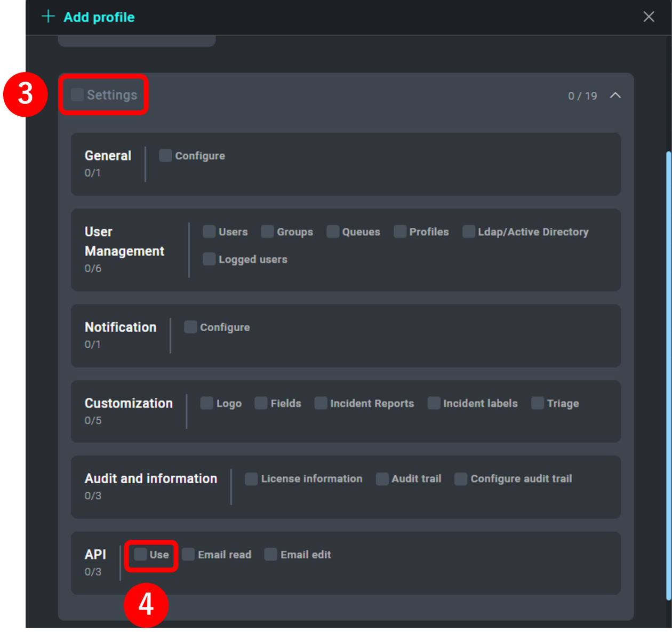The width and height of the screenshot is (672, 640).
Task: Click the plus icon next to Add profile
Action: point(48,17)
